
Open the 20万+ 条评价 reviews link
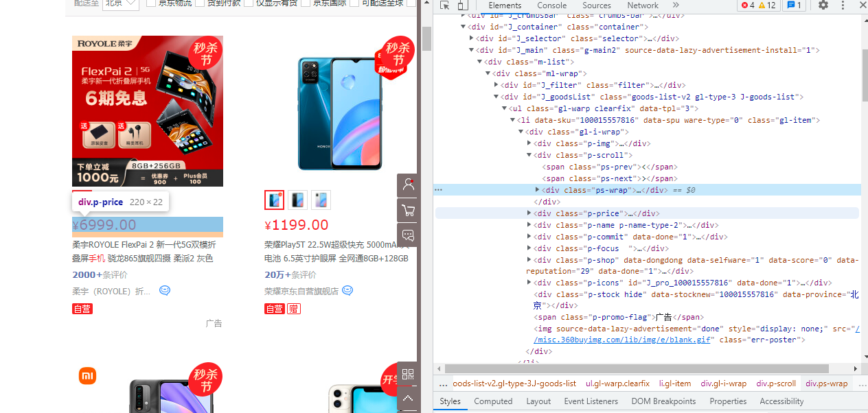click(x=291, y=274)
